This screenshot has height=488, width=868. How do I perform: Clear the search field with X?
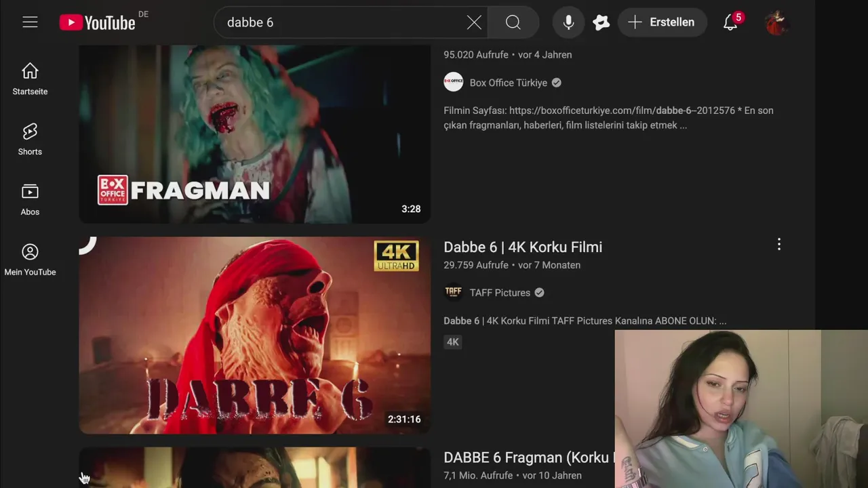click(474, 22)
